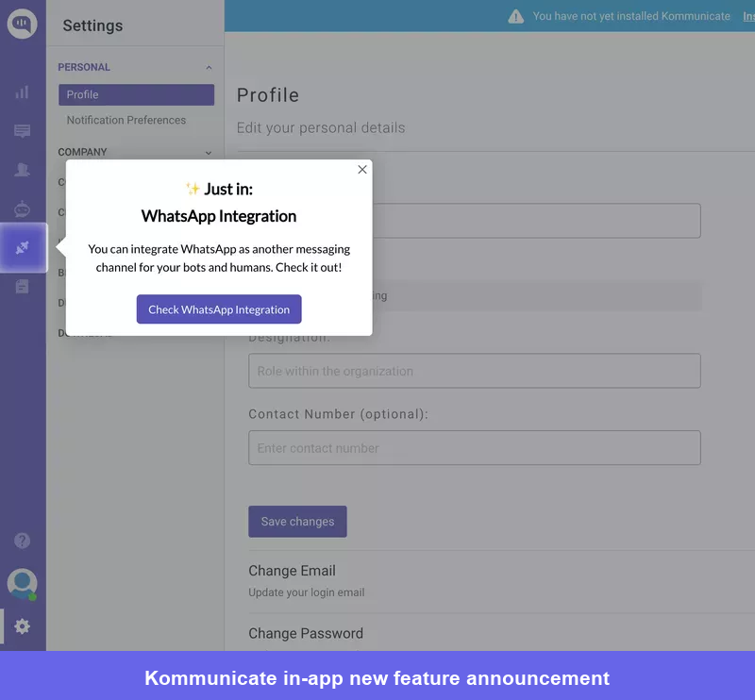
Task: Click Check WhatsApp Integration button
Action: tap(219, 309)
